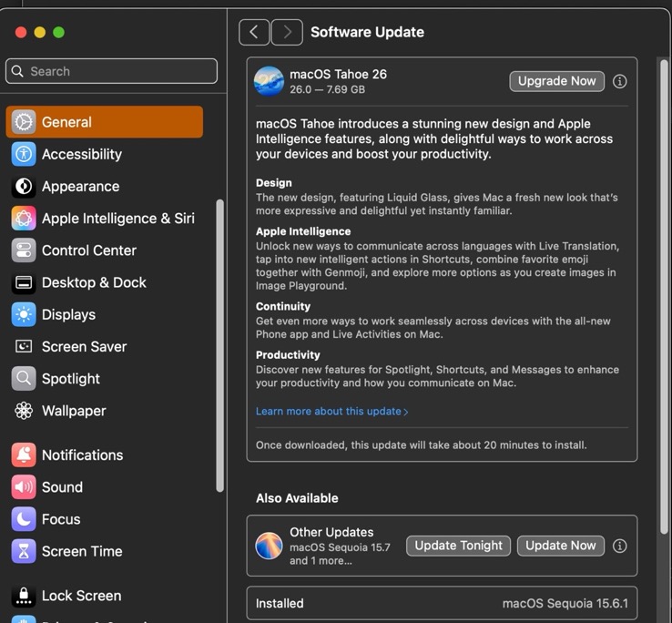Image resolution: width=672 pixels, height=623 pixels.
Task: Open the Desktop & Dock icon
Action: point(24,282)
